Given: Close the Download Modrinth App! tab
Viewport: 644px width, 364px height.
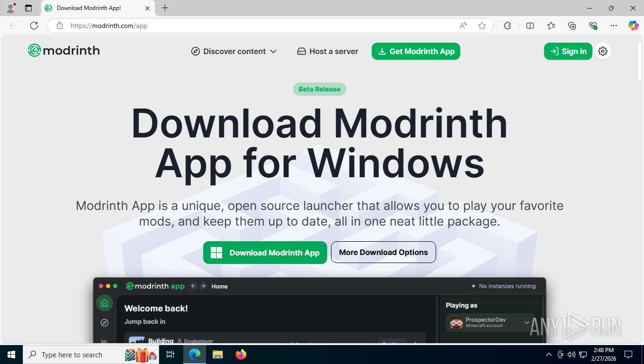Looking at the screenshot, I should (x=147, y=8).
